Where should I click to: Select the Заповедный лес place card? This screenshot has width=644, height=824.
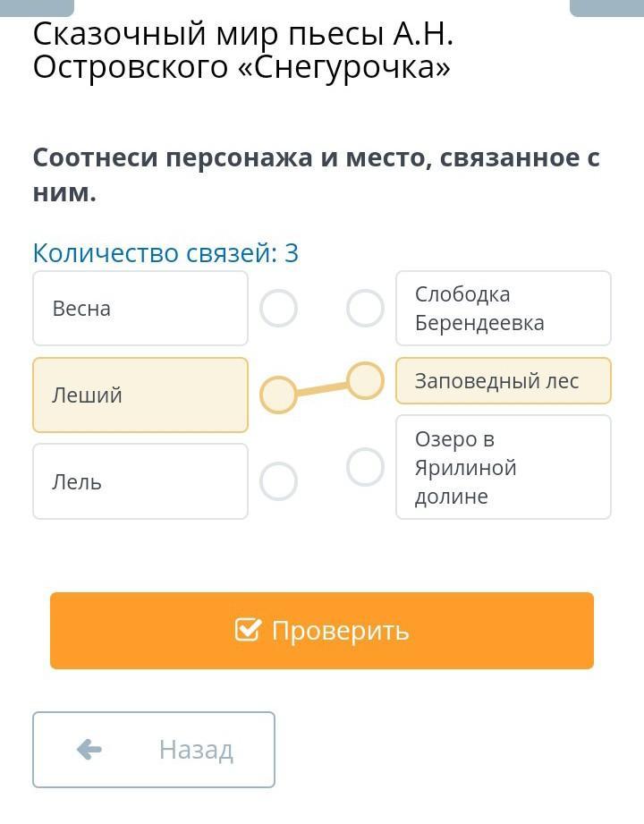tap(503, 381)
